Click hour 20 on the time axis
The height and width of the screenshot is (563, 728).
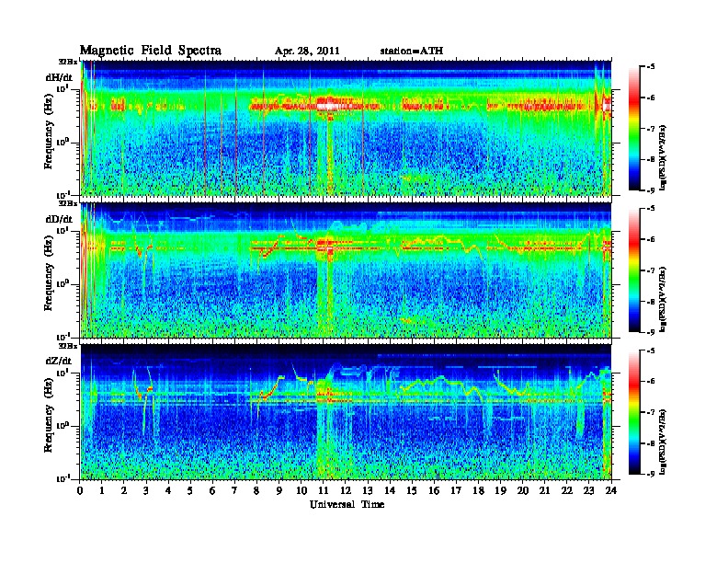point(523,490)
